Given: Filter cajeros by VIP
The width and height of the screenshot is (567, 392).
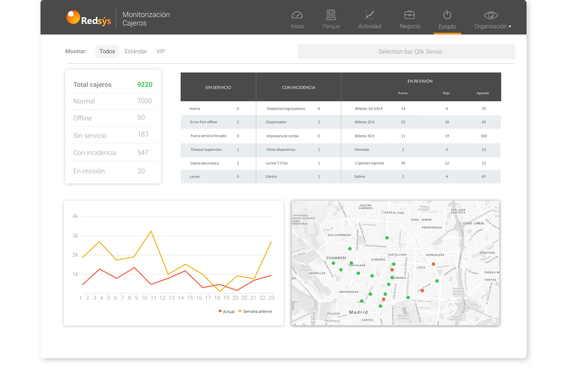Looking at the screenshot, I should pos(161,51).
